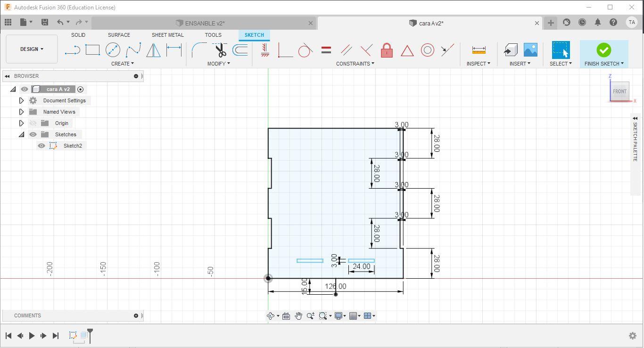This screenshot has height=348, width=644.
Task: Click the Undo arrow
Action: [60, 22]
